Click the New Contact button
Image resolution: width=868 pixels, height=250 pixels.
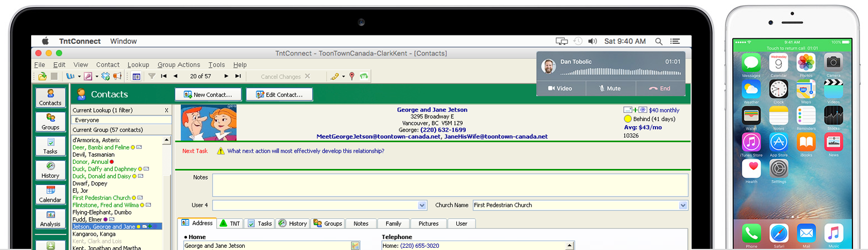tap(208, 94)
